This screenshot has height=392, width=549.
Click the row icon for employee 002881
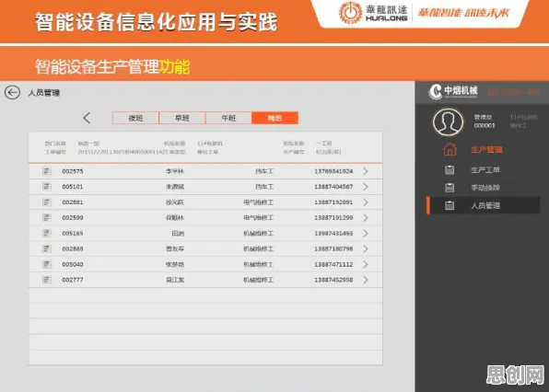[x=47, y=202]
